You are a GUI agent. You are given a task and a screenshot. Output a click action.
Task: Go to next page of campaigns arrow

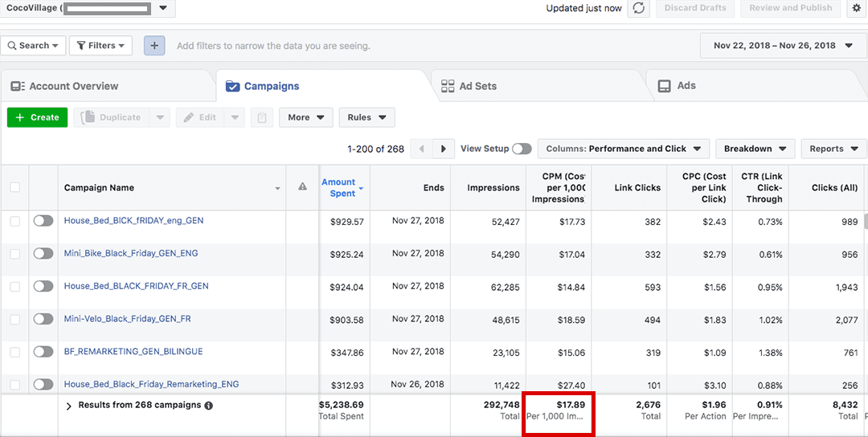point(443,149)
